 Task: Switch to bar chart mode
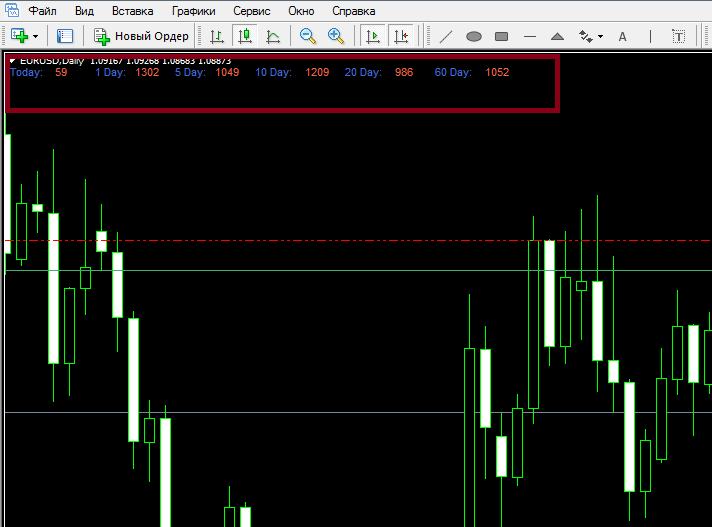tap(217, 36)
